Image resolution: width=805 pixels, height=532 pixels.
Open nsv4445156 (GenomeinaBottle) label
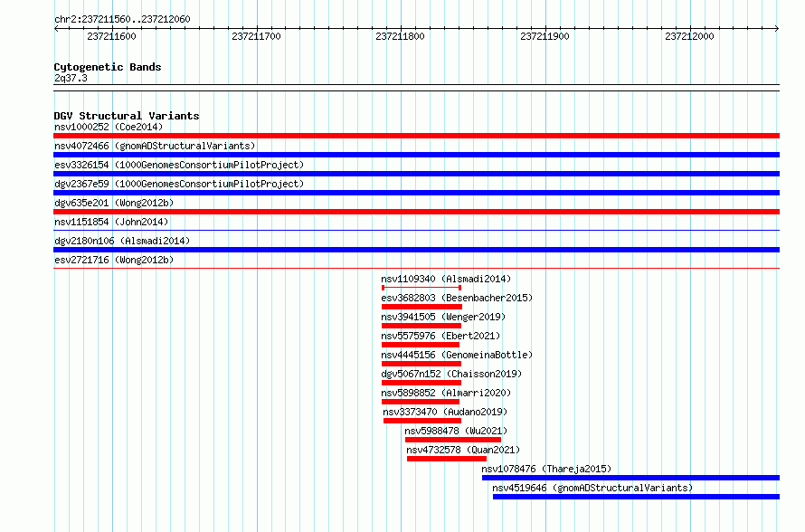[x=457, y=355]
